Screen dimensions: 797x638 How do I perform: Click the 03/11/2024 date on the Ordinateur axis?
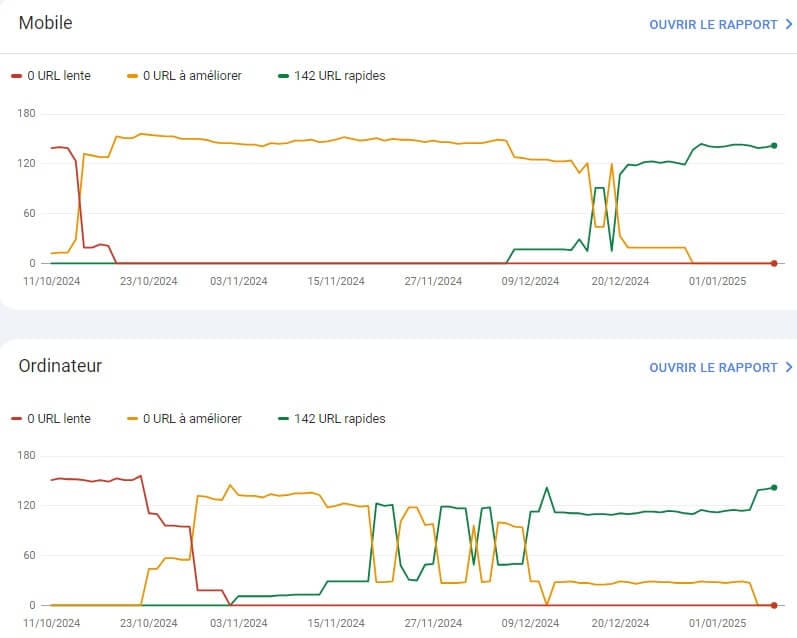coord(238,623)
